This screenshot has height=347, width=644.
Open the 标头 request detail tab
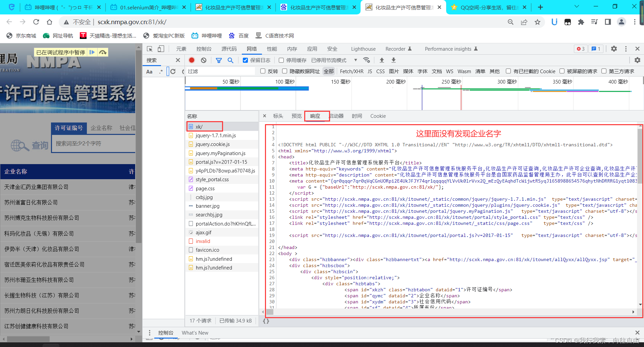(x=278, y=116)
